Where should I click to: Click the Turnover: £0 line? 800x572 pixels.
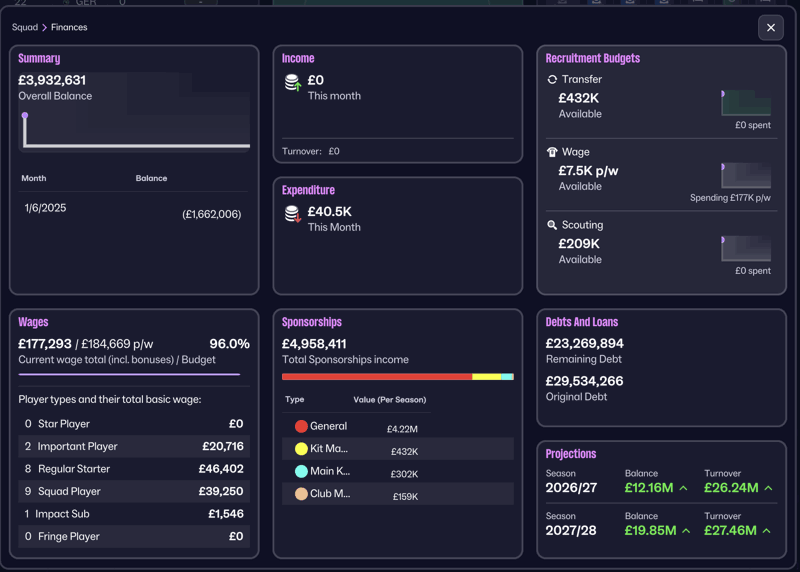click(x=311, y=151)
